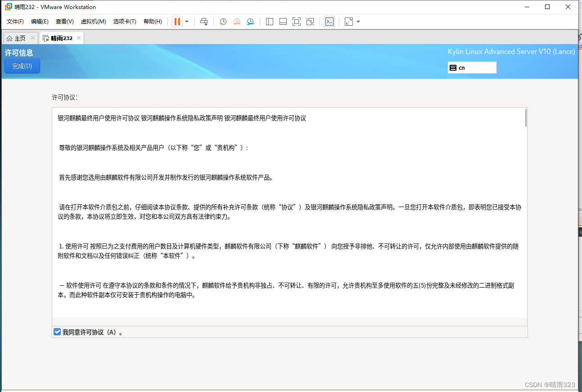The height and width of the screenshot is (392, 582).
Task: Toggle the thumbnail bar view
Action: pyautogui.click(x=283, y=22)
